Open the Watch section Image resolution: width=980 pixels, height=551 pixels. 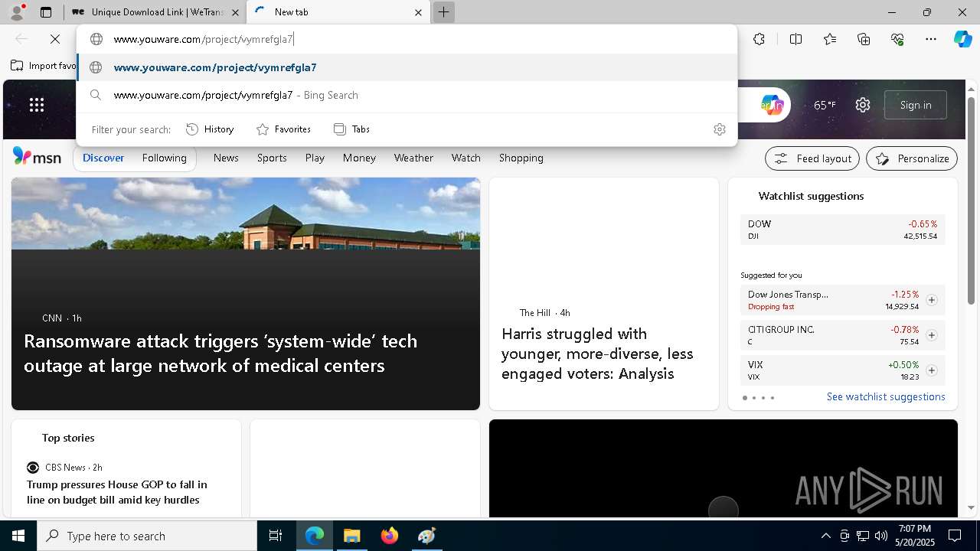point(465,158)
